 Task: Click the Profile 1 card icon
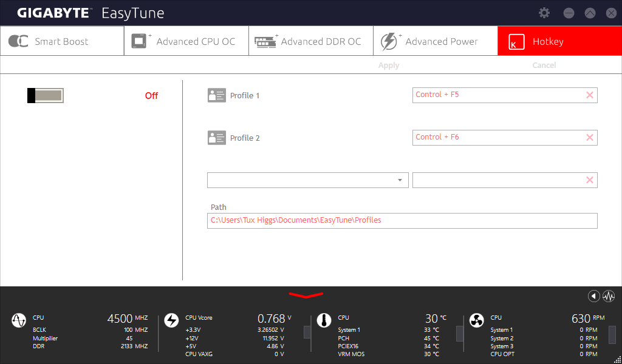click(x=217, y=95)
